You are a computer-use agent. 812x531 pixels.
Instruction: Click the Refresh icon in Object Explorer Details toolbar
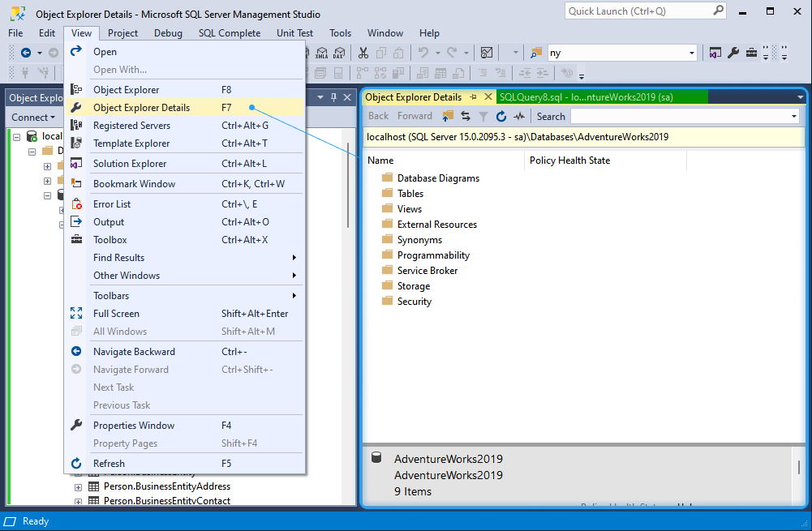501,117
